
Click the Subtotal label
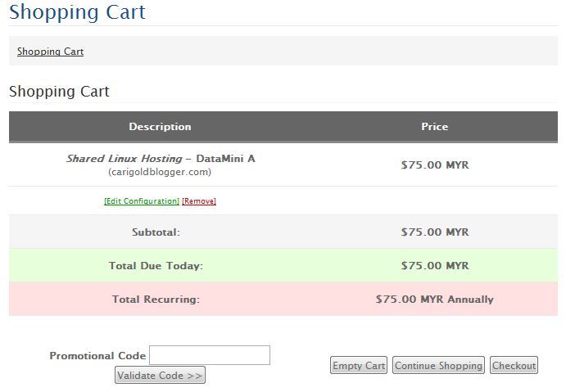click(x=156, y=232)
